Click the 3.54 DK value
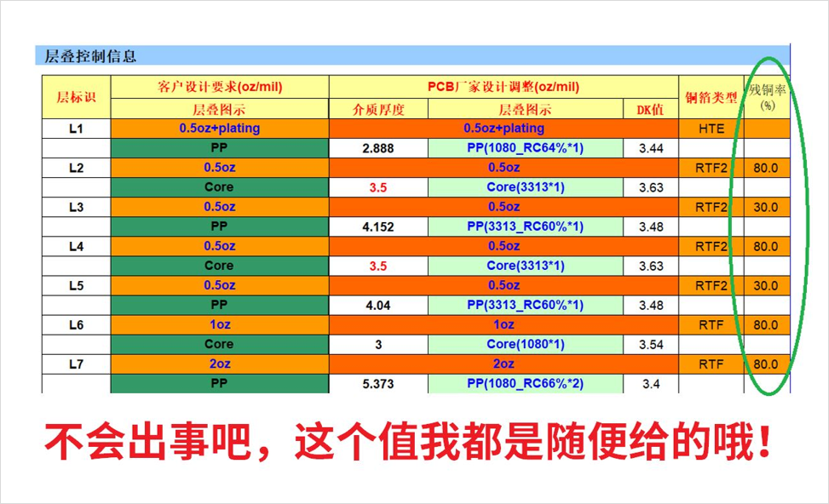Screen dimensions: 829x504 coord(651,345)
